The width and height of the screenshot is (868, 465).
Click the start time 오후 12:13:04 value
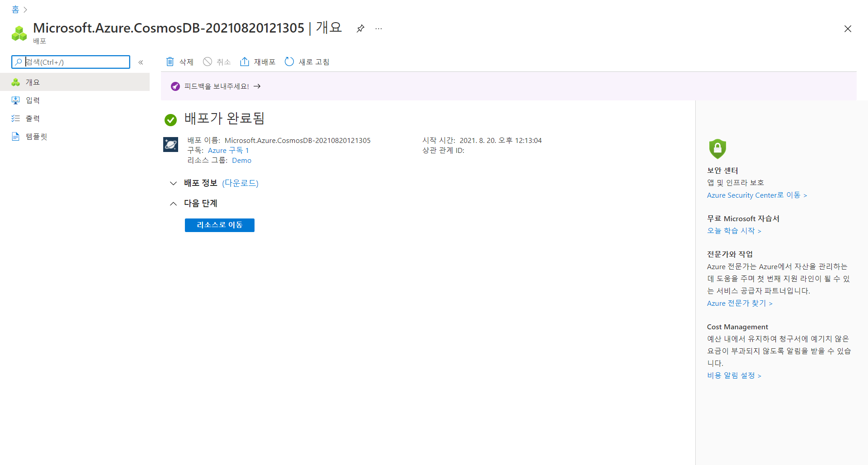(x=520, y=140)
